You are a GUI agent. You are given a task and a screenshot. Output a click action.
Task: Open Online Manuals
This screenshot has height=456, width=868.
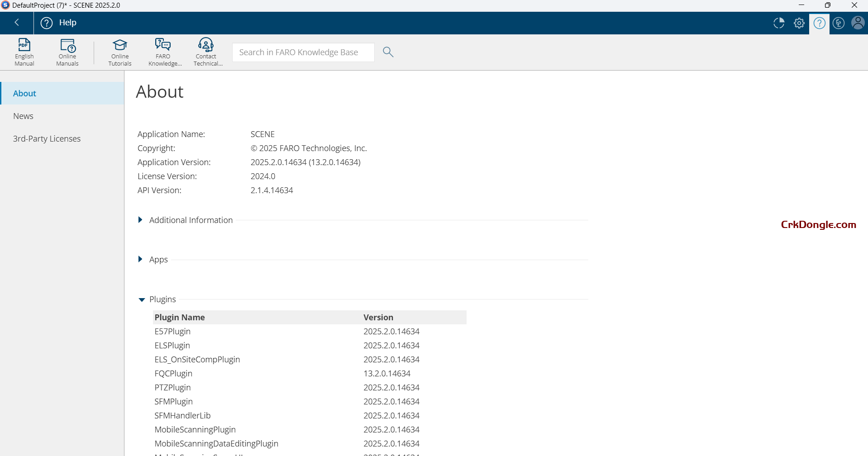tap(67, 52)
